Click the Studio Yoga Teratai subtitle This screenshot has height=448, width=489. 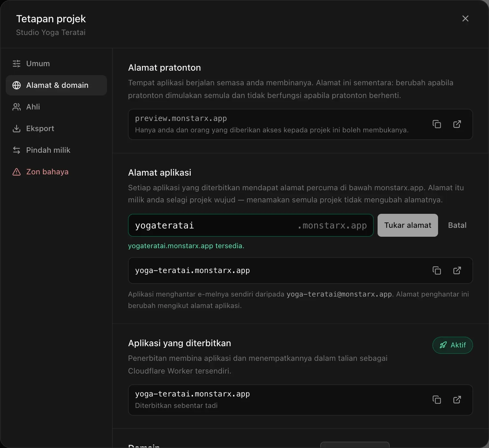pos(51,32)
